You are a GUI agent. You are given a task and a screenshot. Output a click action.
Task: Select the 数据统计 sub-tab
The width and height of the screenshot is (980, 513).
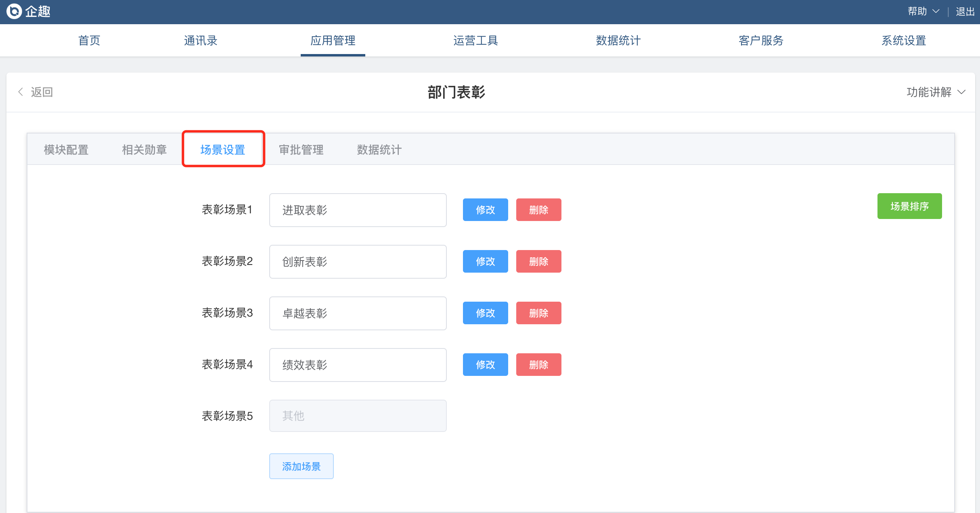[379, 150]
